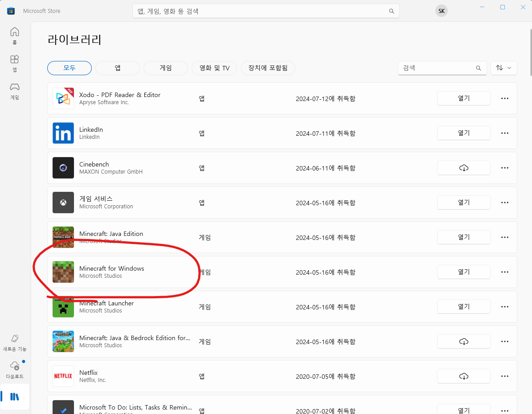Click the library search magnifier icon
This screenshot has width=532, height=414.
(x=479, y=68)
